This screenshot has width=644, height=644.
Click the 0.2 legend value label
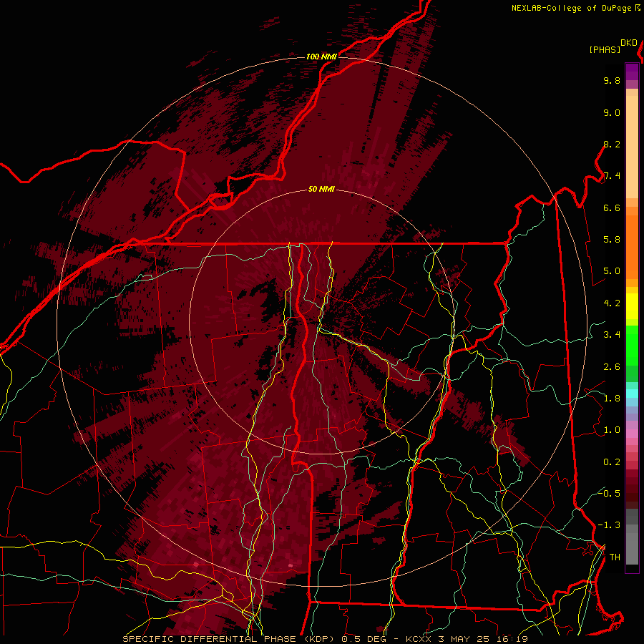[612, 462]
